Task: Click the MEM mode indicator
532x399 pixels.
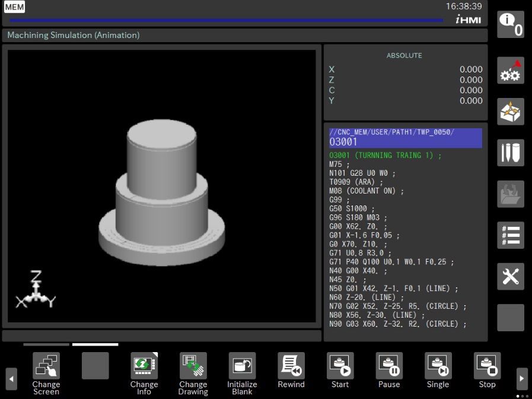Action: coord(15,7)
